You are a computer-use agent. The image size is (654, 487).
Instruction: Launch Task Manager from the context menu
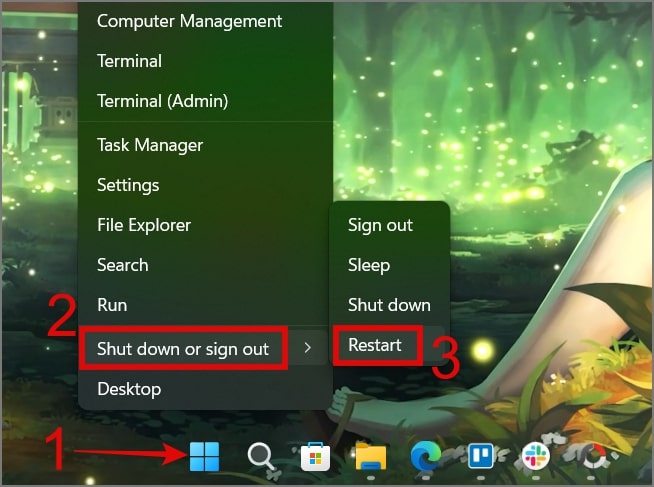pos(150,145)
